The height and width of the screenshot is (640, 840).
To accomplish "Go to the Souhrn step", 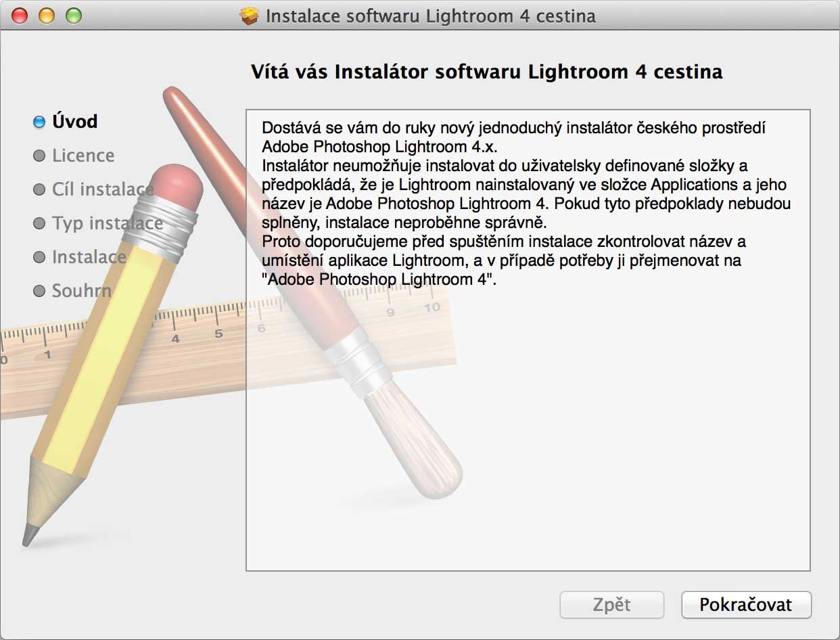I will [82, 291].
